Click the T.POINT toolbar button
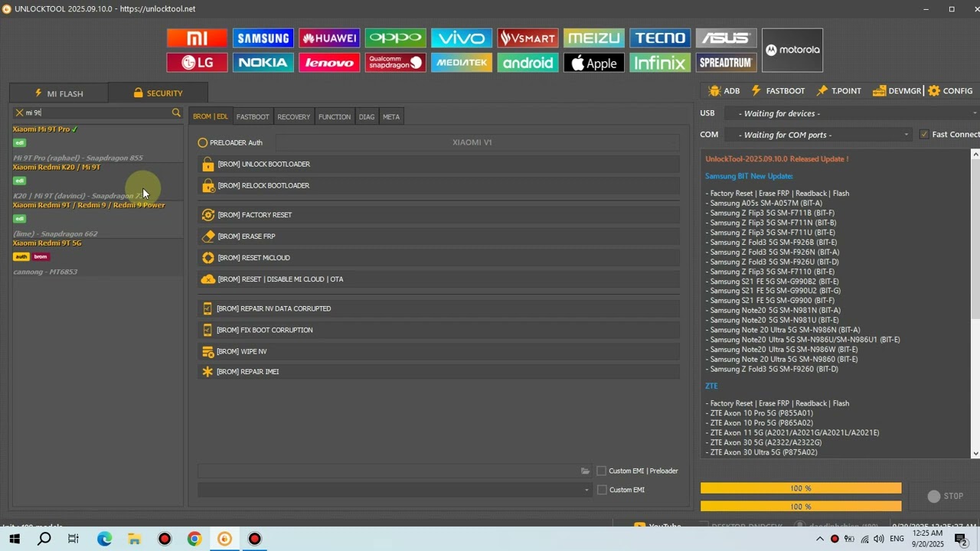 pos(839,91)
